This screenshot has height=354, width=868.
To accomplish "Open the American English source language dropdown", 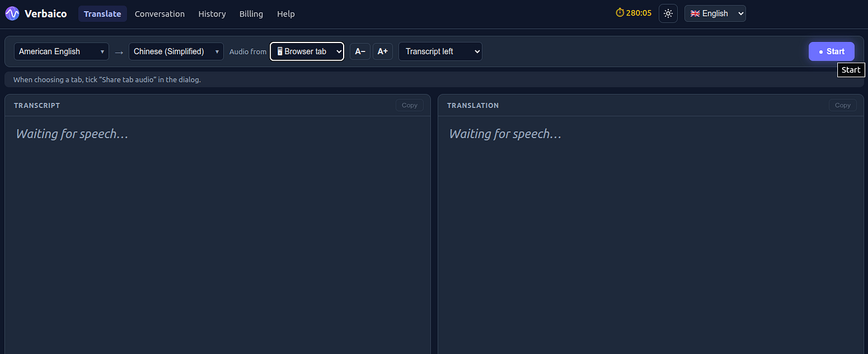I will tap(61, 51).
